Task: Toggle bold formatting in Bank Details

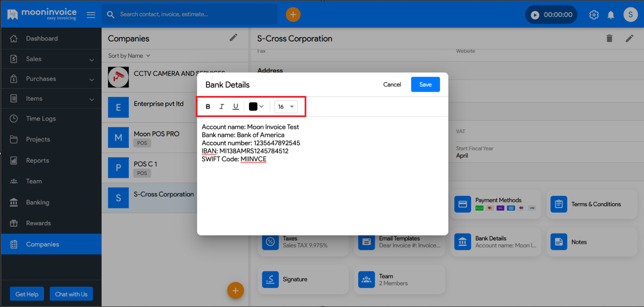Action: tap(208, 107)
